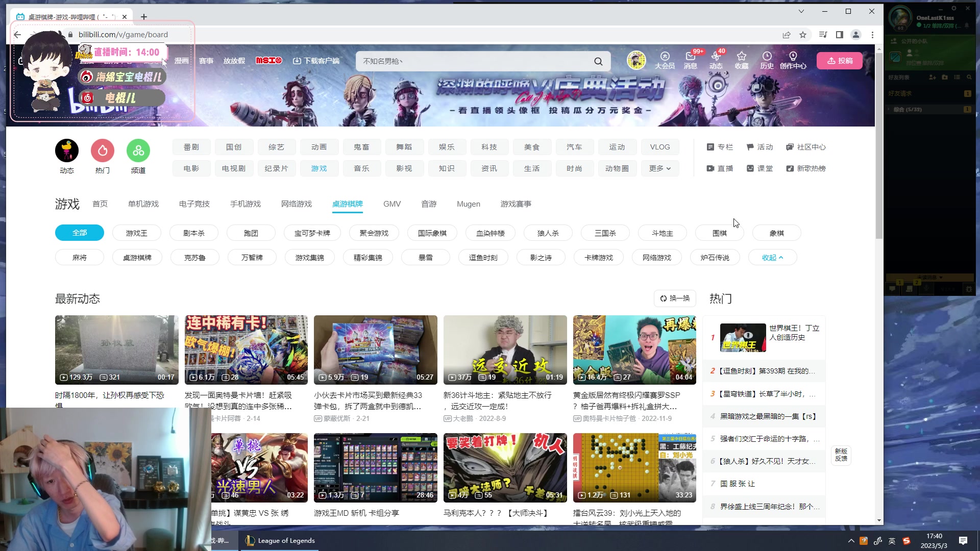Open the Chrome three-dot menu
The width and height of the screenshot is (980, 551).
tap(872, 35)
